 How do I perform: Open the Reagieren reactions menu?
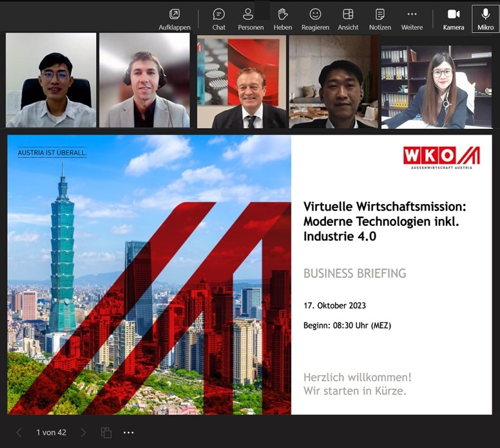315,19
